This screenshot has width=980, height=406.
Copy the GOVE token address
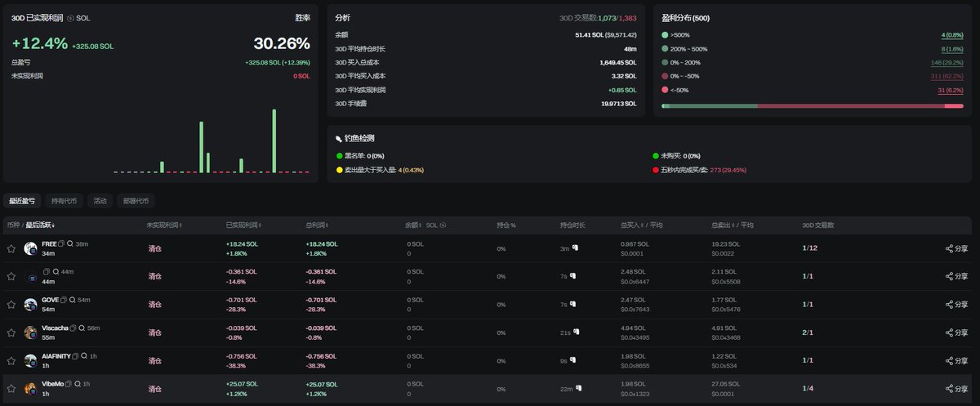click(64, 301)
